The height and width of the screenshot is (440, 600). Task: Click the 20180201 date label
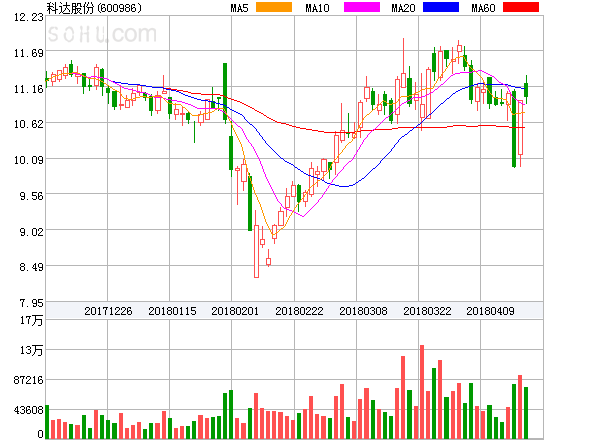[x=235, y=311]
